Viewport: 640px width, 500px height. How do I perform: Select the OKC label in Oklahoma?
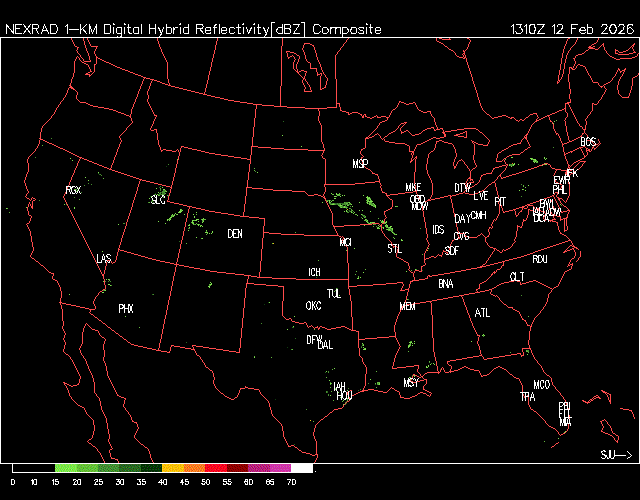pos(313,306)
